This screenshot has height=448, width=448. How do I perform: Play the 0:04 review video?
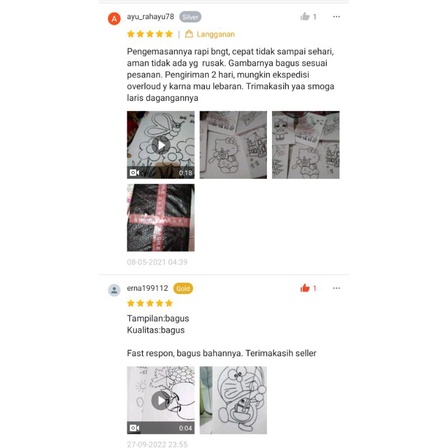click(161, 400)
